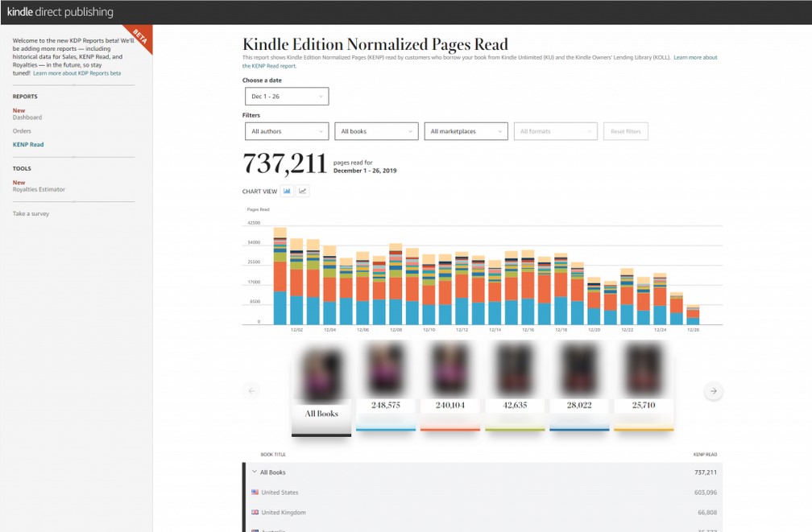Click the page title Kindle Edition Normalized Pages Read
812x532 pixels.
click(x=375, y=44)
